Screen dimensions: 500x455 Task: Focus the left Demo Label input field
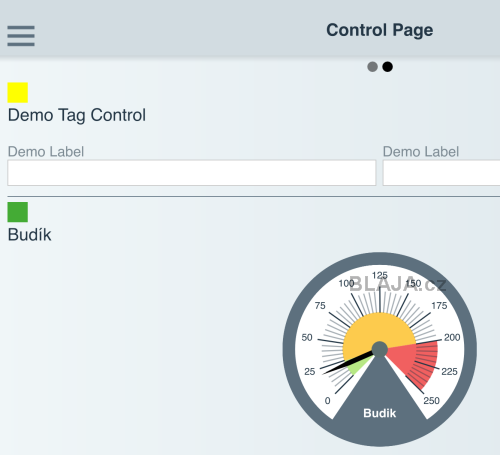(x=192, y=173)
